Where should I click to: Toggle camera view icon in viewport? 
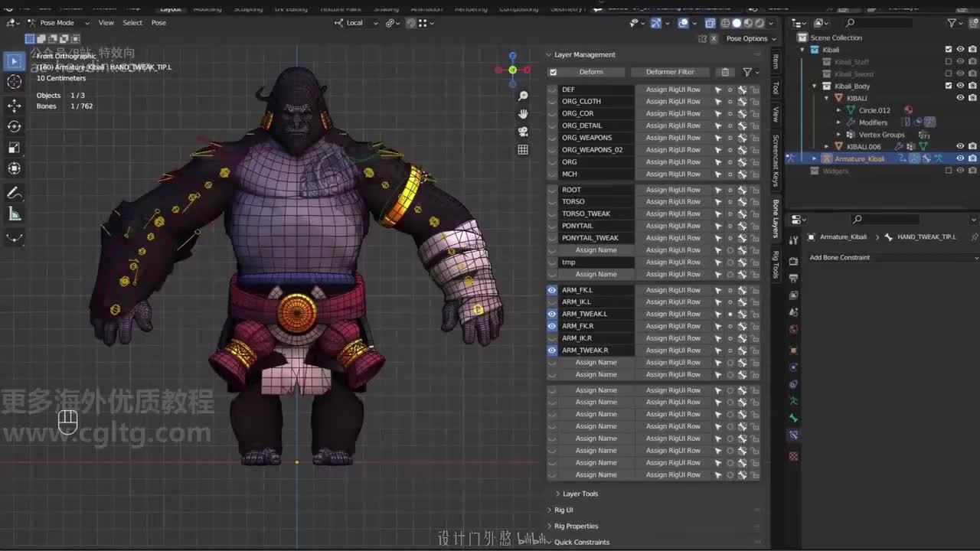(523, 132)
